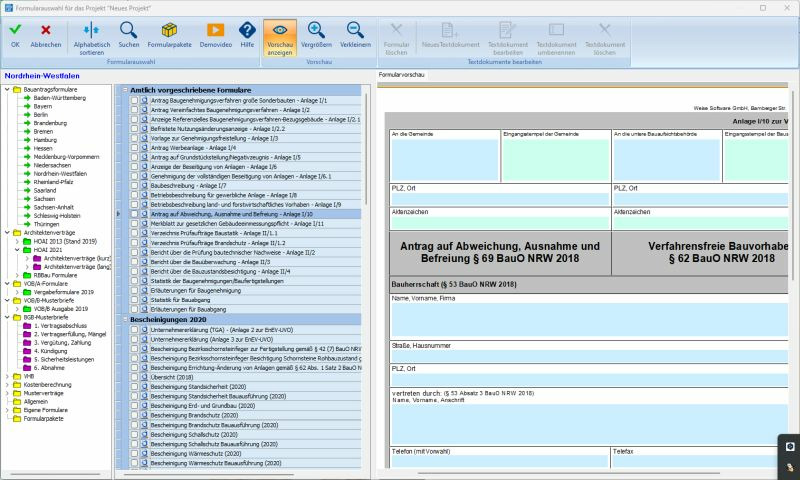Click document icon of Antrag Werbeanlage
Viewport: 800px width, 480px height.
coord(144,147)
